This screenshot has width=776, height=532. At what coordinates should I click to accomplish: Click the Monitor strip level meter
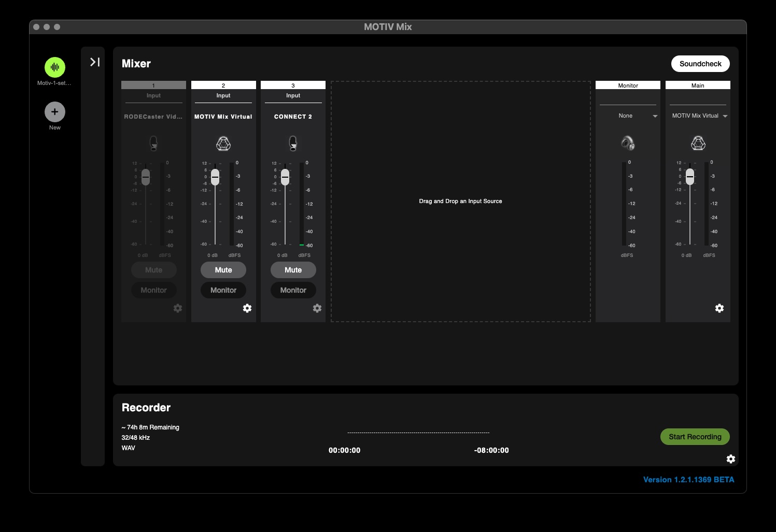coord(624,204)
